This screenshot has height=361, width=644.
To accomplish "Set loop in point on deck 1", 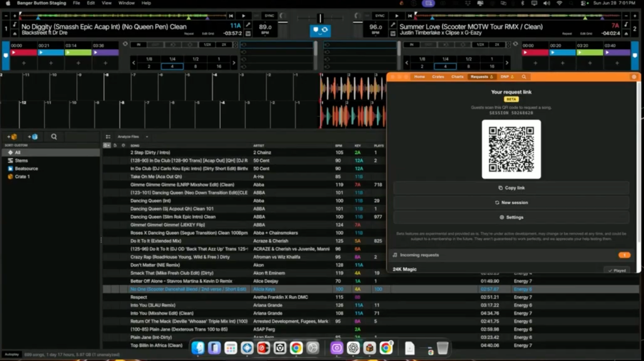I will coord(138,45).
